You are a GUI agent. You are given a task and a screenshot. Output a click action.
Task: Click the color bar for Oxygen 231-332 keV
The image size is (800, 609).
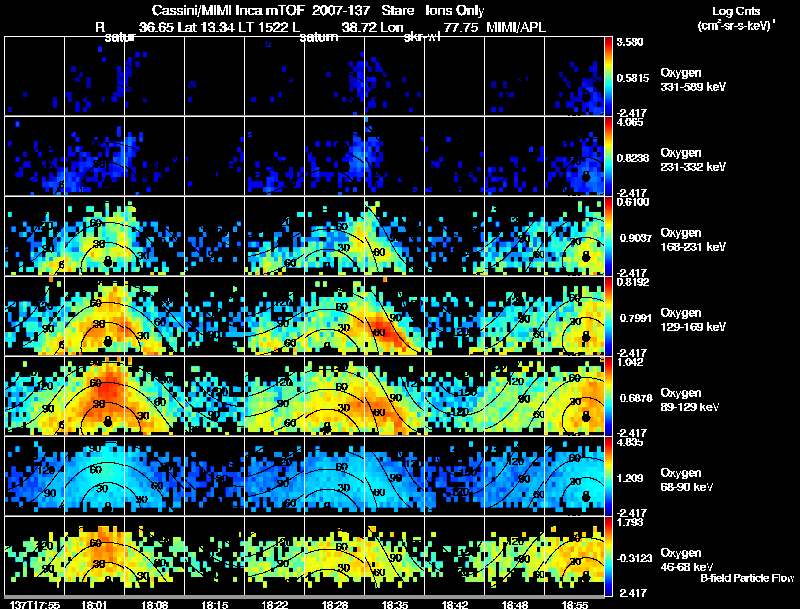pyautogui.click(x=608, y=156)
